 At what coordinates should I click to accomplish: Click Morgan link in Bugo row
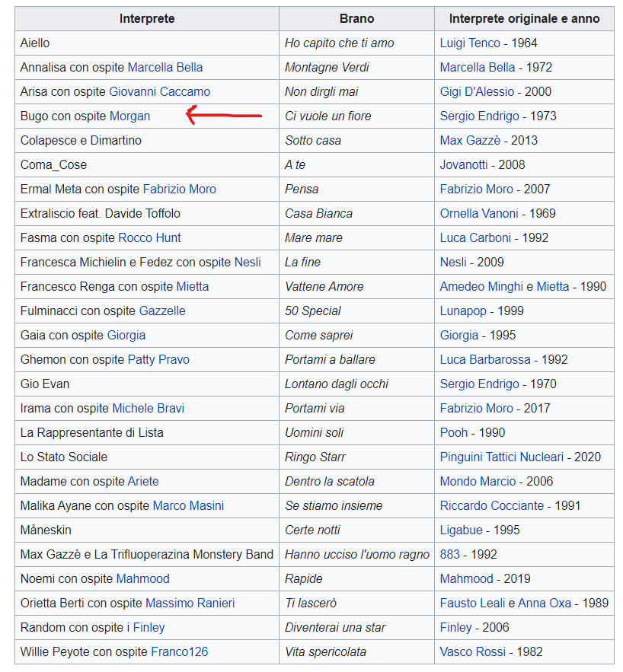129,116
